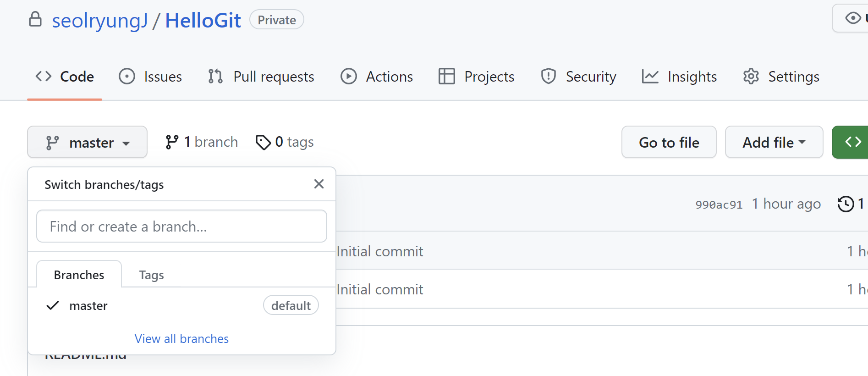Screen dimensions: 868x376
Task: Click the Security shield icon
Action: pos(549,76)
